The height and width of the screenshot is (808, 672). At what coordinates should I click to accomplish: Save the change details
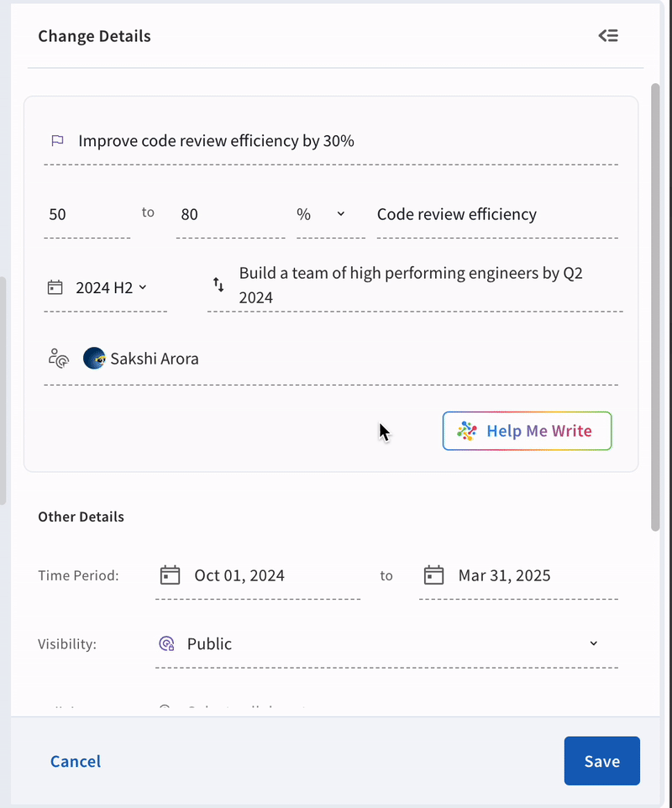click(601, 761)
